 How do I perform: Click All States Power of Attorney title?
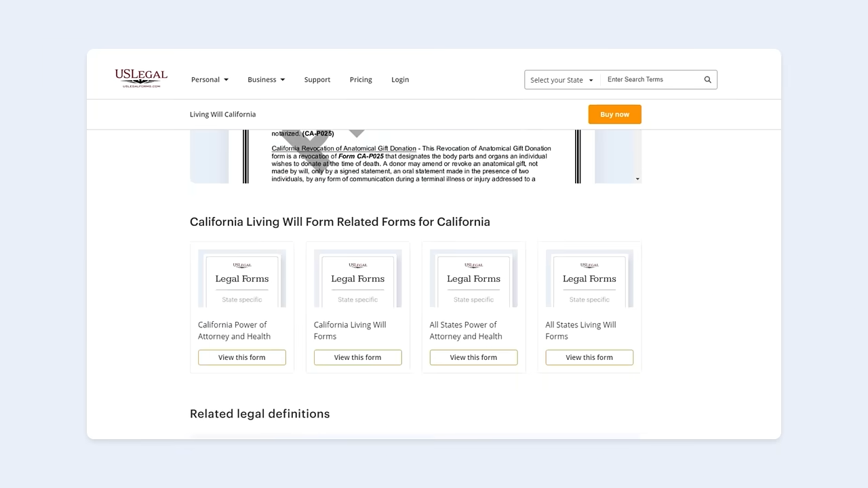pyautogui.click(x=466, y=331)
